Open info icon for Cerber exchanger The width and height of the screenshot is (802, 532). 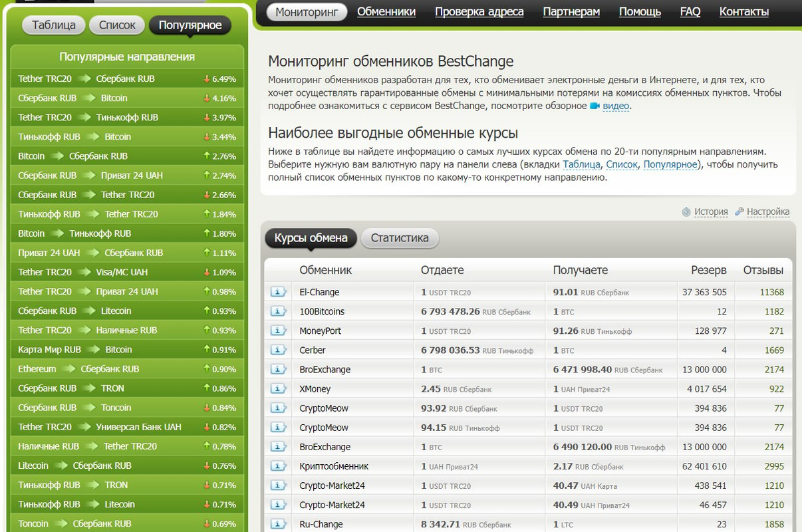(x=278, y=350)
